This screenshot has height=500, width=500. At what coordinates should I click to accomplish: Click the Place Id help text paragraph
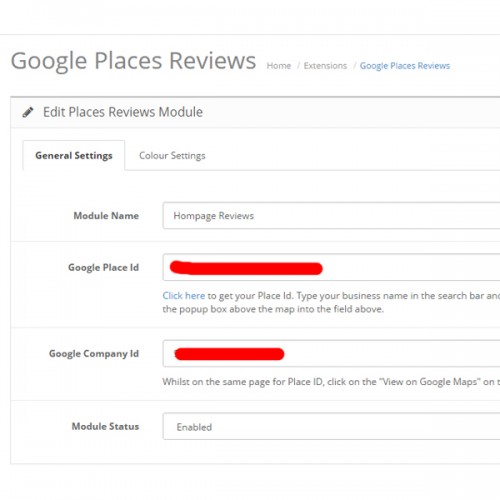coord(331,302)
